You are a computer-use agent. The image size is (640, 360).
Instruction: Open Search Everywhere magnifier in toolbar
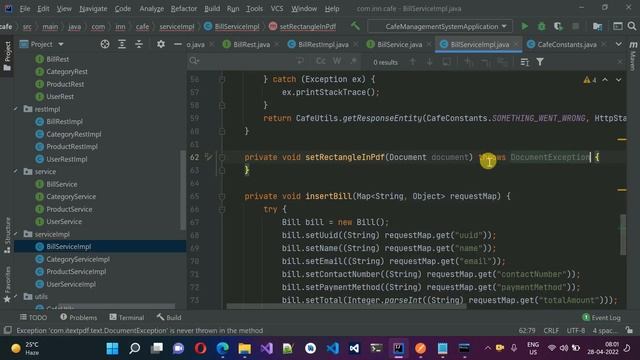pyautogui.click(x=631, y=27)
